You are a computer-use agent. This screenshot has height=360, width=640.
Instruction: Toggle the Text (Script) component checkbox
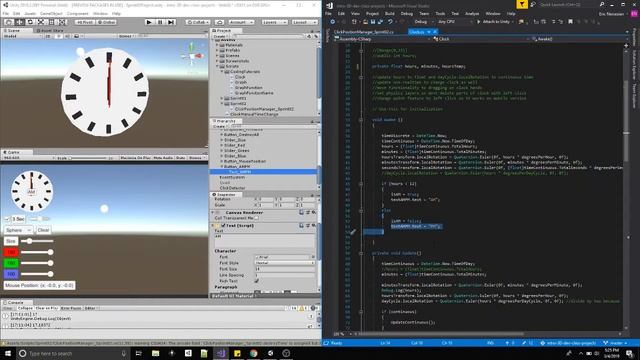point(223,225)
